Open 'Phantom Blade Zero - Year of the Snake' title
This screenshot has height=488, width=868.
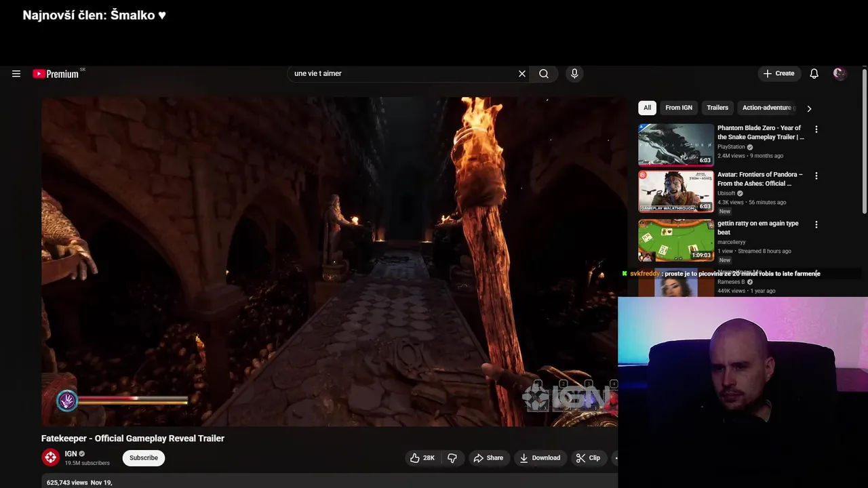pyautogui.click(x=760, y=132)
